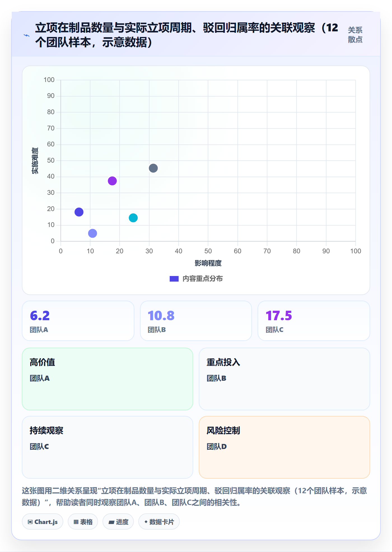
Task: Click the 重点投入 quadrant card
Action: pyautogui.click(x=284, y=379)
